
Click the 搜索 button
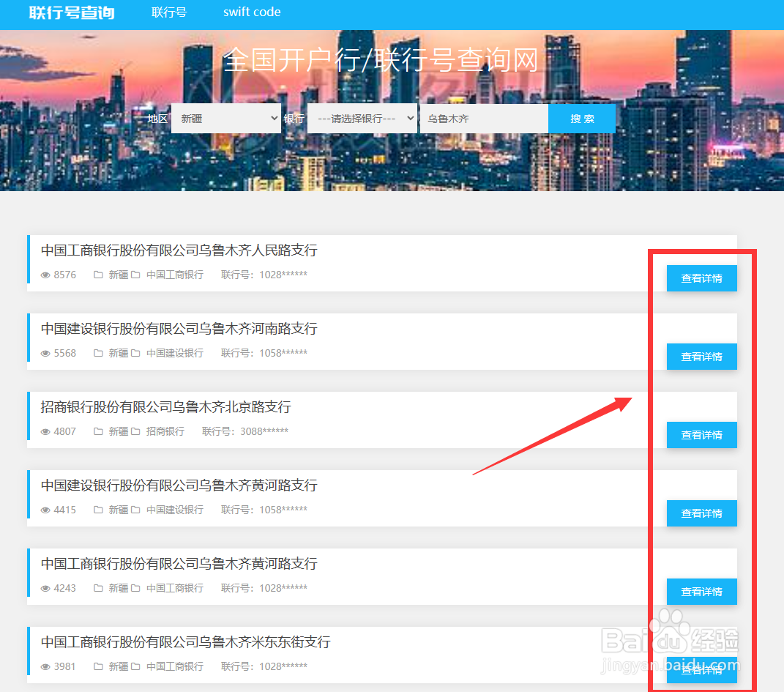pos(582,119)
